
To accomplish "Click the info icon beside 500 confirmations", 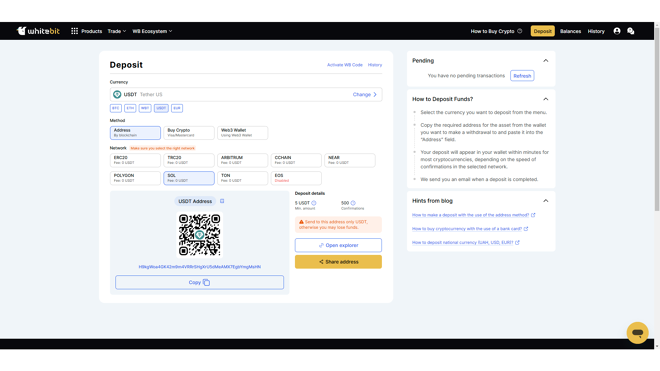I will (353, 203).
